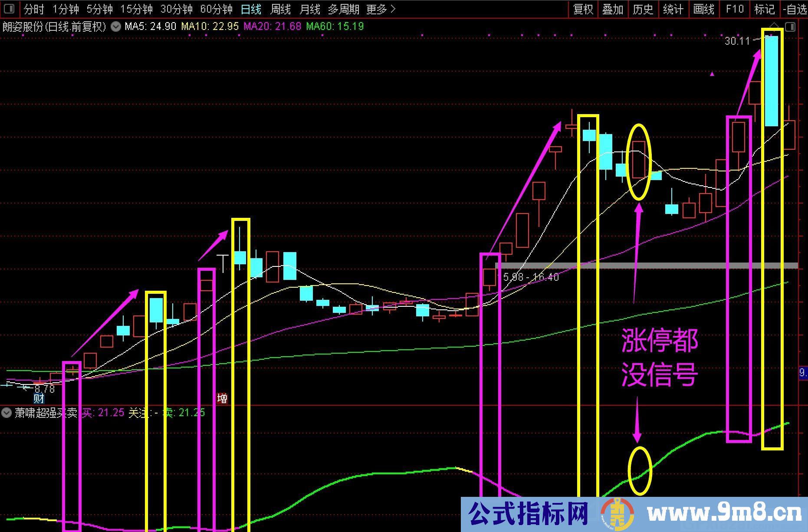Expand the indicator dropdown beside 朗姿股份
The height and width of the screenshot is (532, 808).
pos(116,26)
